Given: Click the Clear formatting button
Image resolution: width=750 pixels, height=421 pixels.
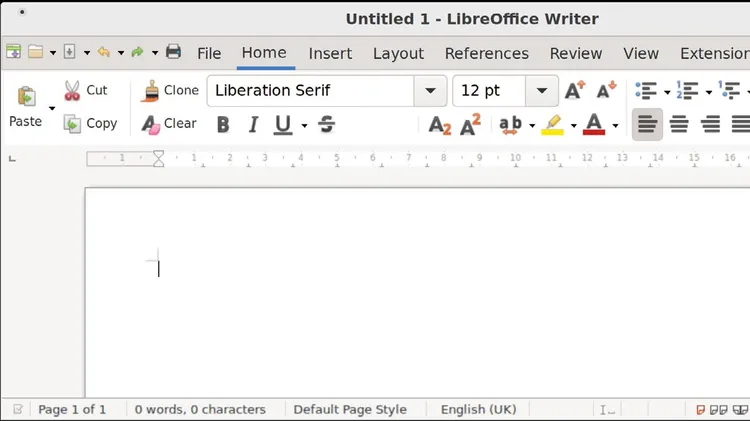Looking at the screenshot, I should coord(169,123).
